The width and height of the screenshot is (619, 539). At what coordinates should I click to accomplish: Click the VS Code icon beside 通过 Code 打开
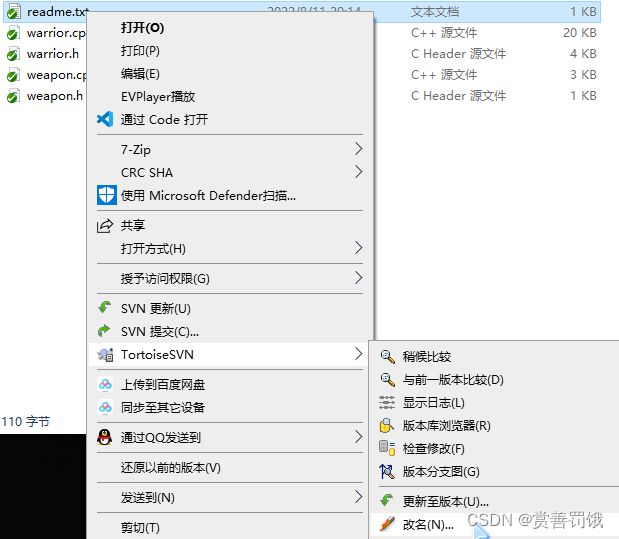105,119
